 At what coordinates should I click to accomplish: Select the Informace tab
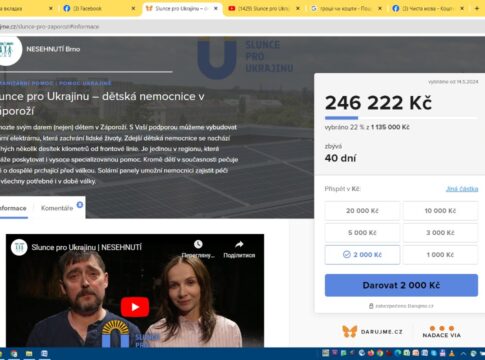coord(13,208)
